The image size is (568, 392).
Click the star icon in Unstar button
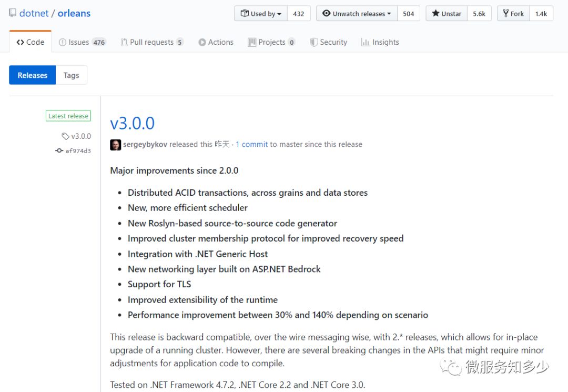tap(435, 13)
